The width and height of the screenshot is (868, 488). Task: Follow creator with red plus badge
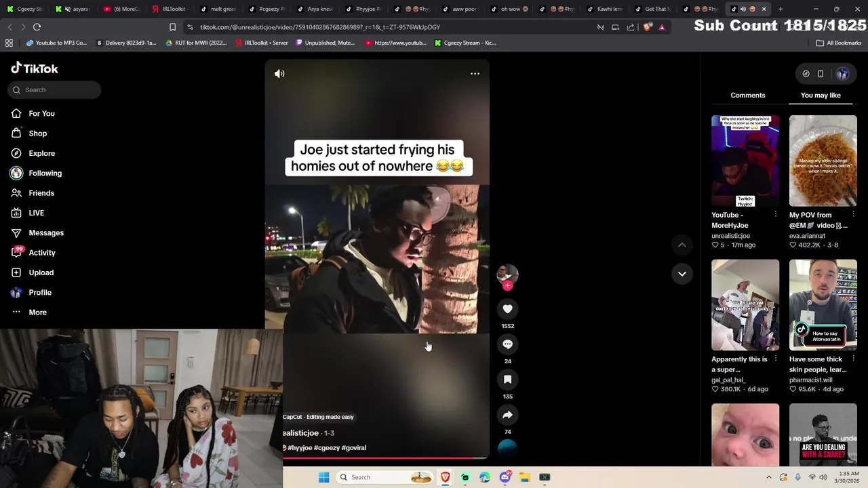click(x=507, y=285)
